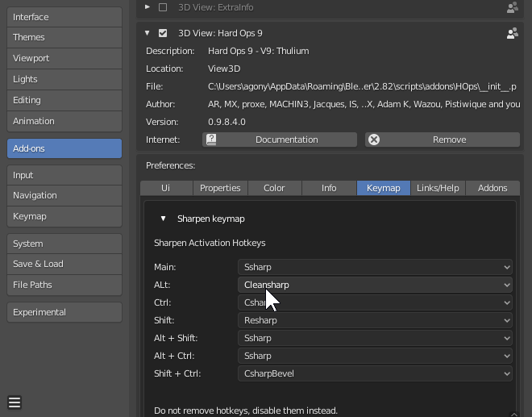Open the Alt + Ctrl hotkey dropdown
The width and height of the screenshot is (532, 417).
tap(376, 356)
